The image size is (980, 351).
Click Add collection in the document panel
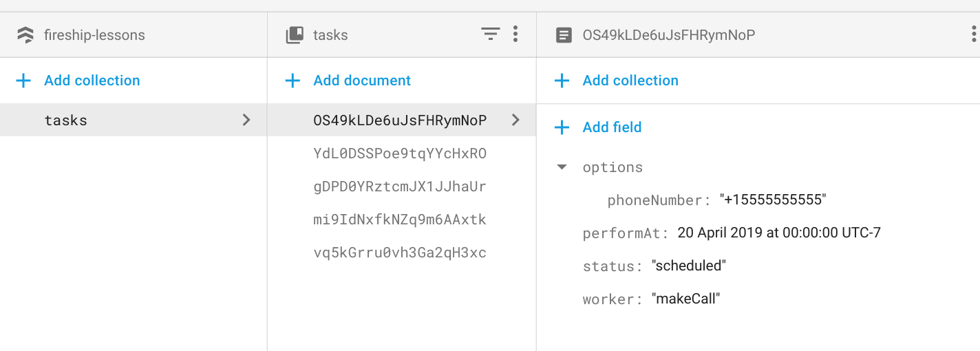click(x=630, y=81)
